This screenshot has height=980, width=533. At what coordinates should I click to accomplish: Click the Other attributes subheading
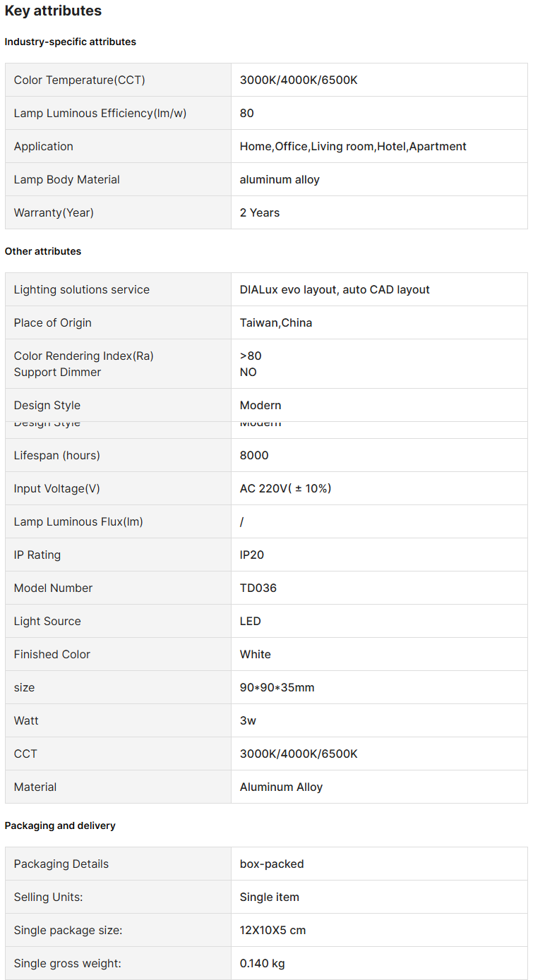point(43,252)
